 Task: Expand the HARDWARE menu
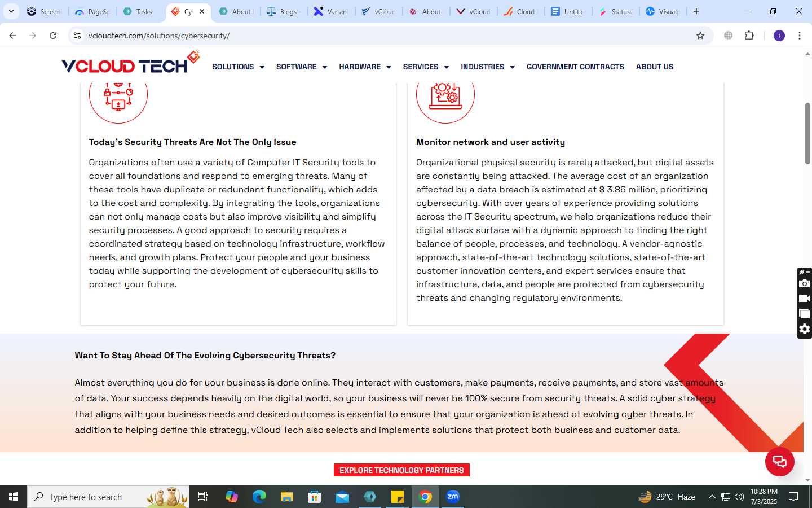(365, 67)
